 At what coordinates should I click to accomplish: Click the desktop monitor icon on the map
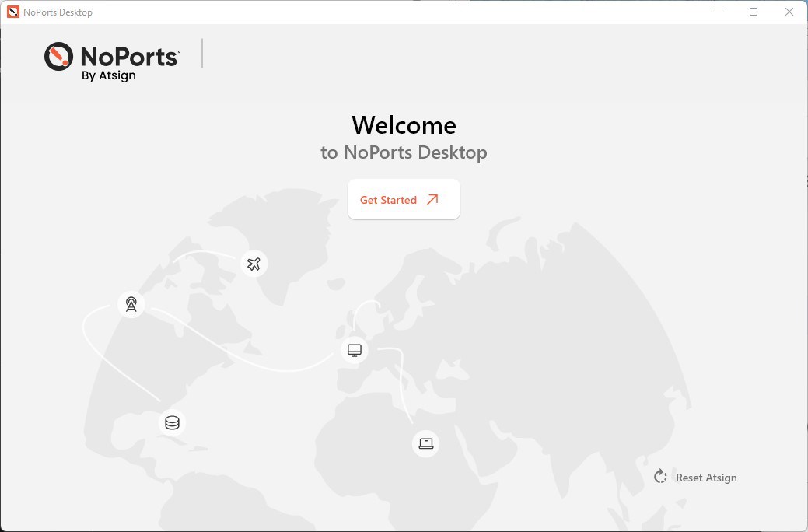point(354,351)
